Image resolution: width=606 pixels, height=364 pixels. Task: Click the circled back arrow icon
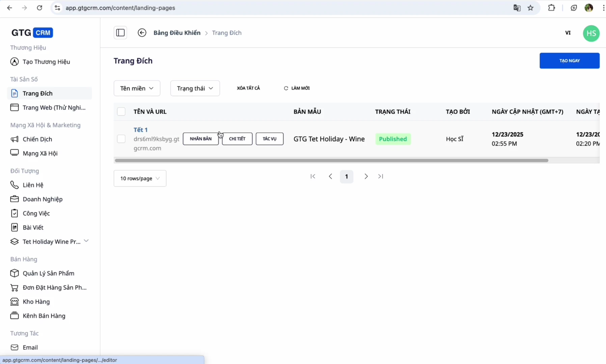tap(142, 33)
